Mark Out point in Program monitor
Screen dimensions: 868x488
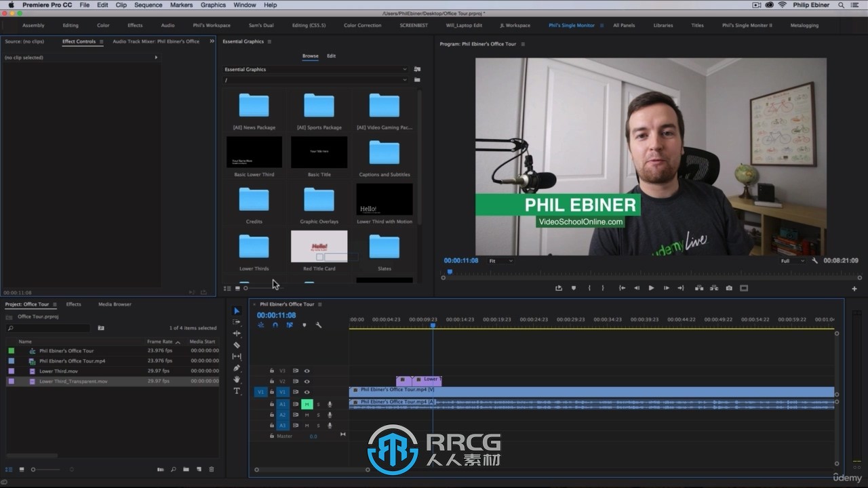pyautogui.click(x=602, y=288)
